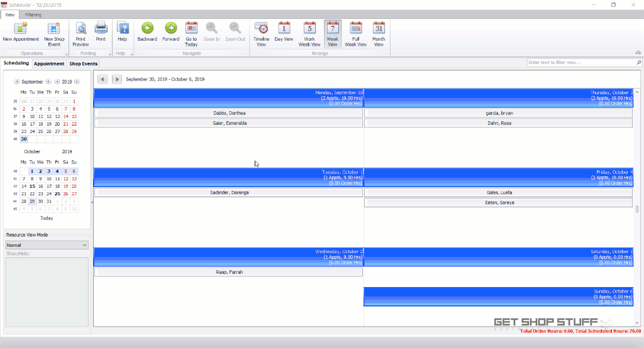Navigate Backward with green arrow
Screen dimensions: 644x348
click(147, 29)
